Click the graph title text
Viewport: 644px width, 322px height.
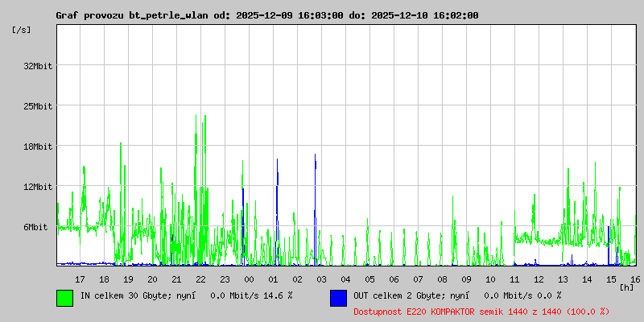(x=266, y=15)
